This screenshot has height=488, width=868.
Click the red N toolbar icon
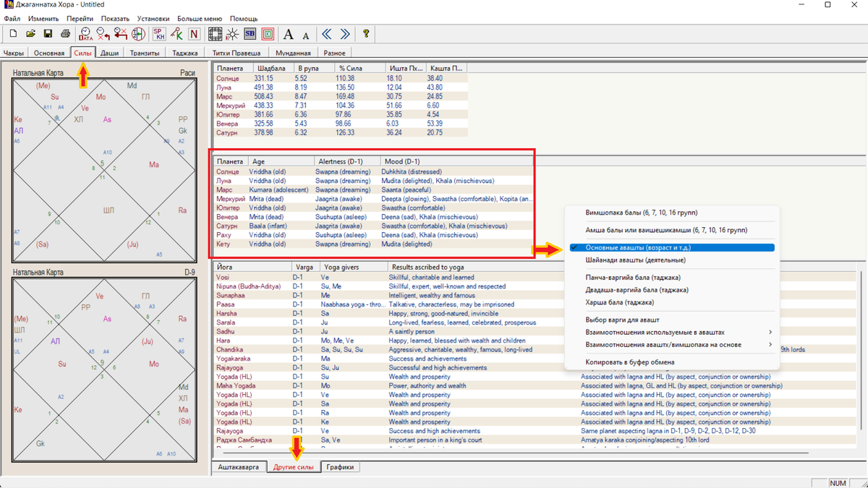click(x=194, y=33)
